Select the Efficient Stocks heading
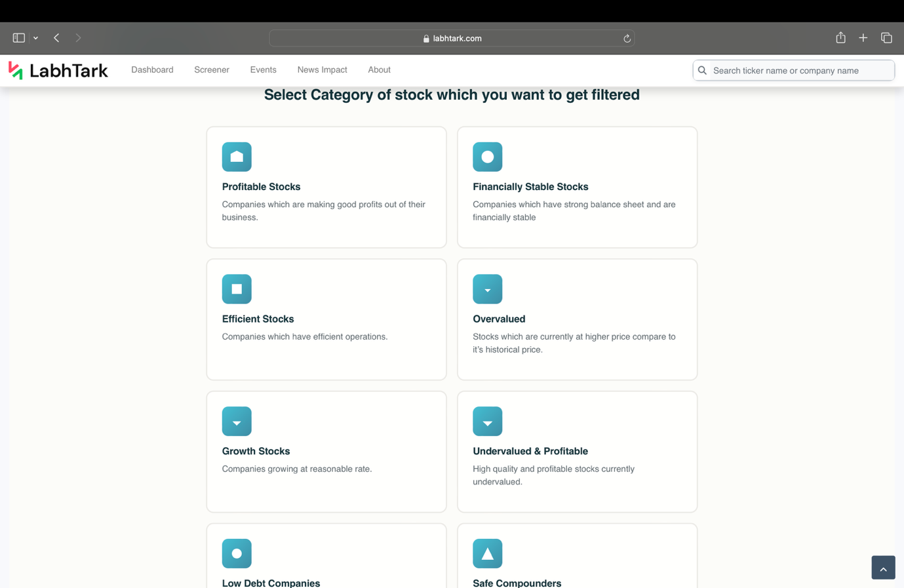The width and height of the screenshot is (904, 588). click(258, 319)
